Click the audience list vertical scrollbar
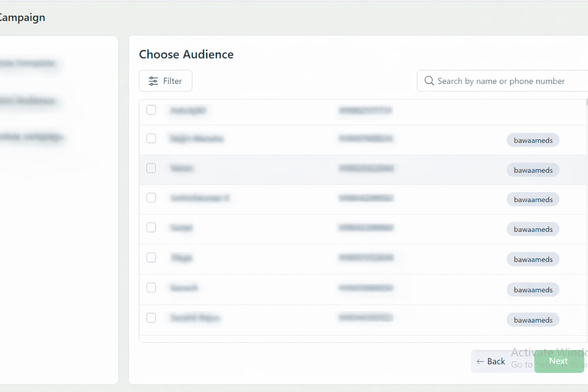This screenshot has width=588, height=392. [586, 103]
